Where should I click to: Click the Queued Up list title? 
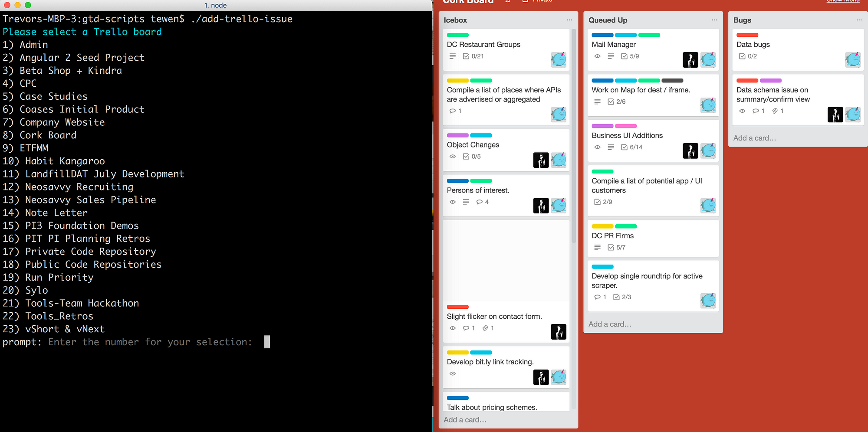point(608,20)
